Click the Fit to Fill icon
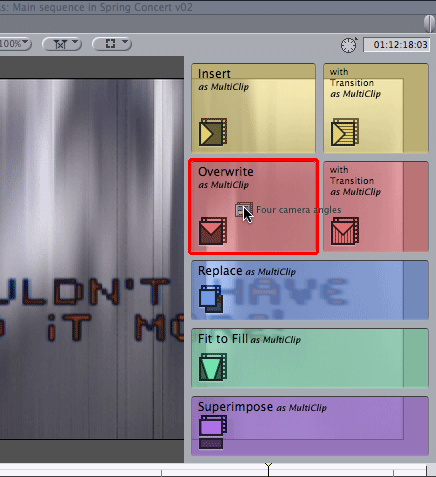Viewport: 436px width, 477px height. 213,367
